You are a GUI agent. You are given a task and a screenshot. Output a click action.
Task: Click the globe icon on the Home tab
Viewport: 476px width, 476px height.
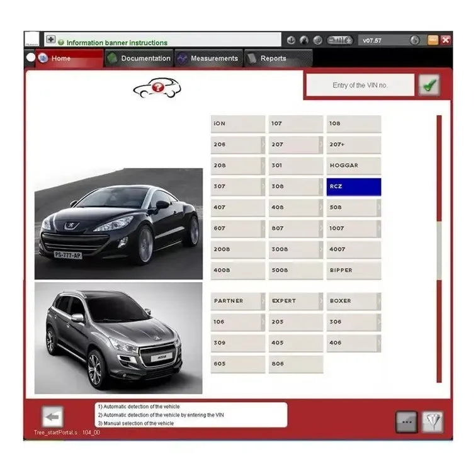pyautogui.click(x=43, y=58)
